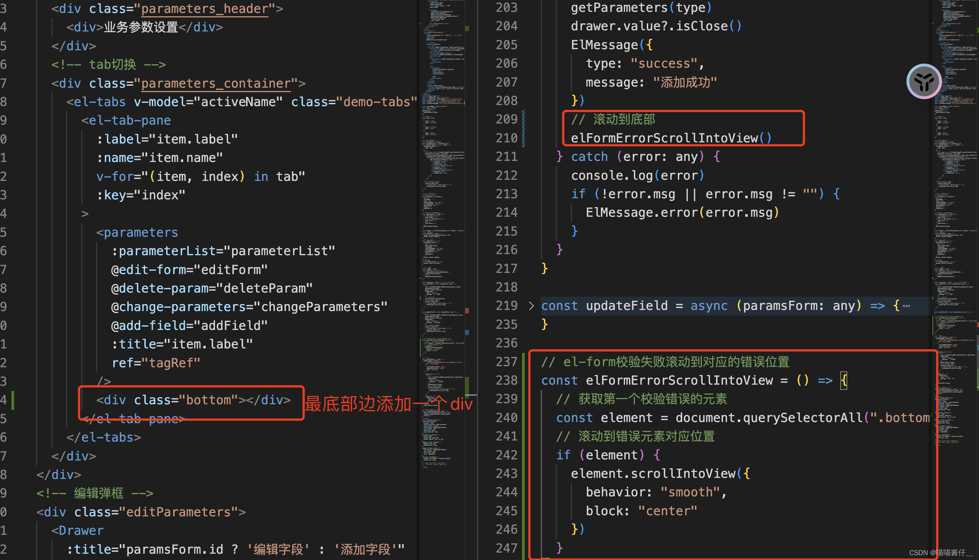Click the left editor minimap
This screenshot has height=560, width=979.
tap(443, 231)
